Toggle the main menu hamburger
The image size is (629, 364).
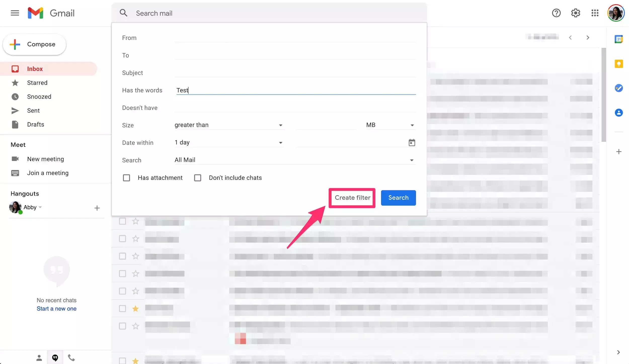15,13
